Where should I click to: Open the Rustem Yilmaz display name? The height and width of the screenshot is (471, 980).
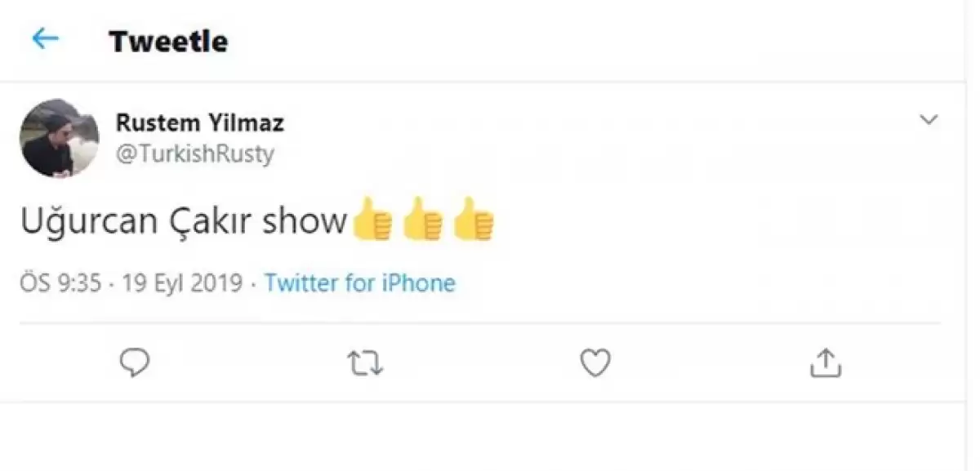click(200, 123)
